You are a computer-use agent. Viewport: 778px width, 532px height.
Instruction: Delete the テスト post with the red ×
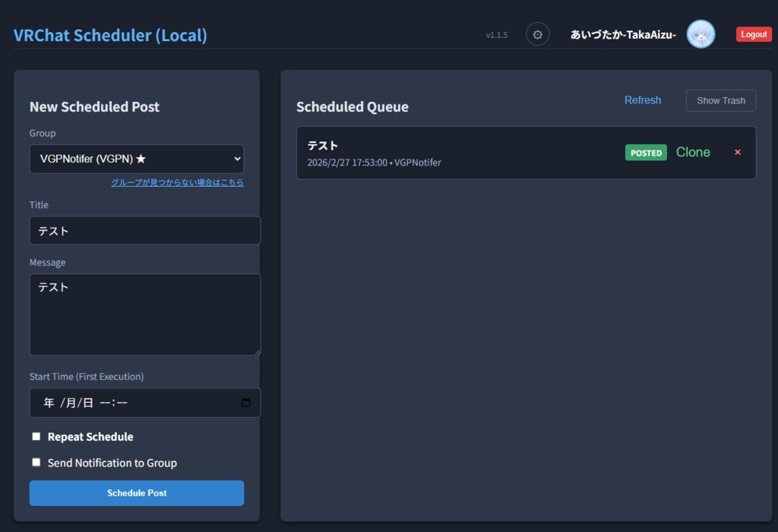click(x=737, y=152)
